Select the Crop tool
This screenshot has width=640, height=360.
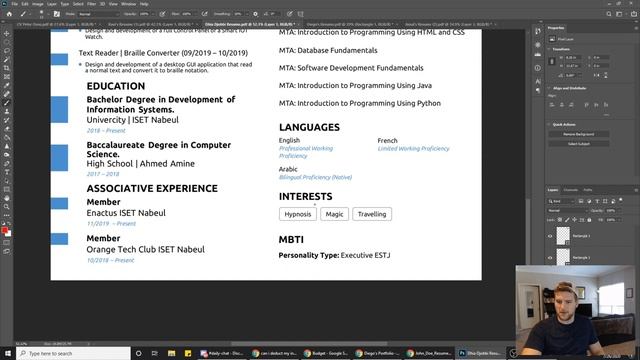pos(7,68)
